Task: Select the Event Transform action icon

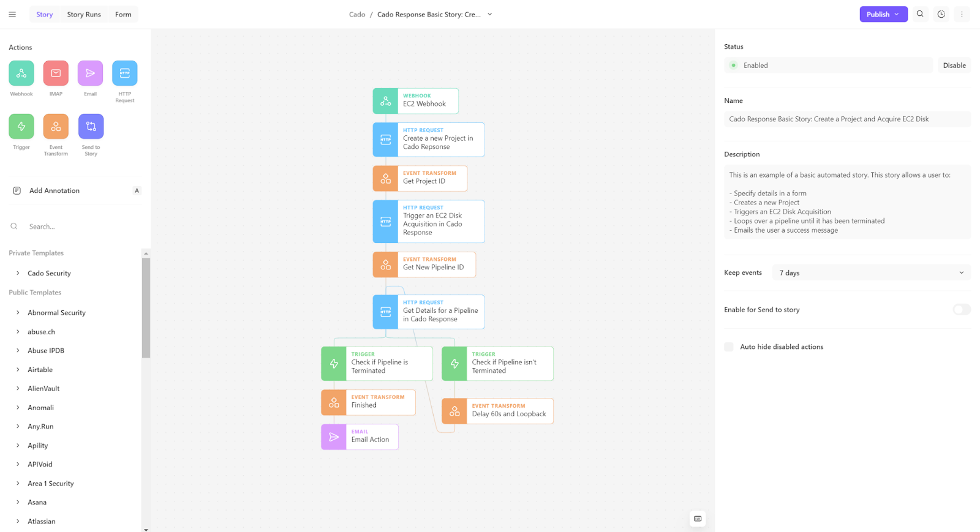Action: pyautogui.click(x=56, y=126)
